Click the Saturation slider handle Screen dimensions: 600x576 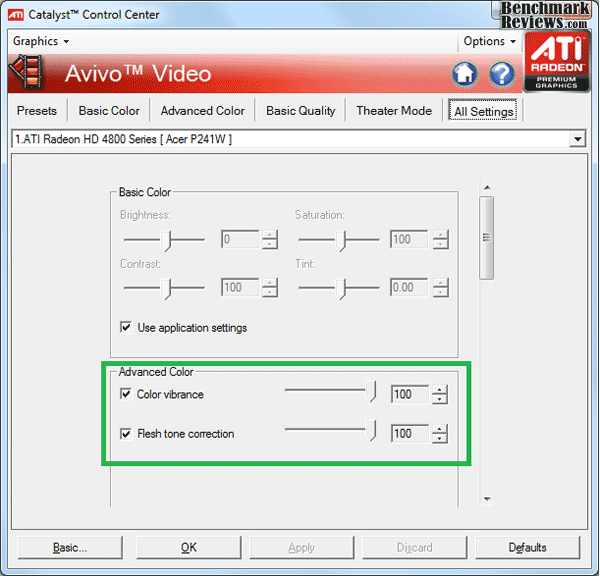341,241
